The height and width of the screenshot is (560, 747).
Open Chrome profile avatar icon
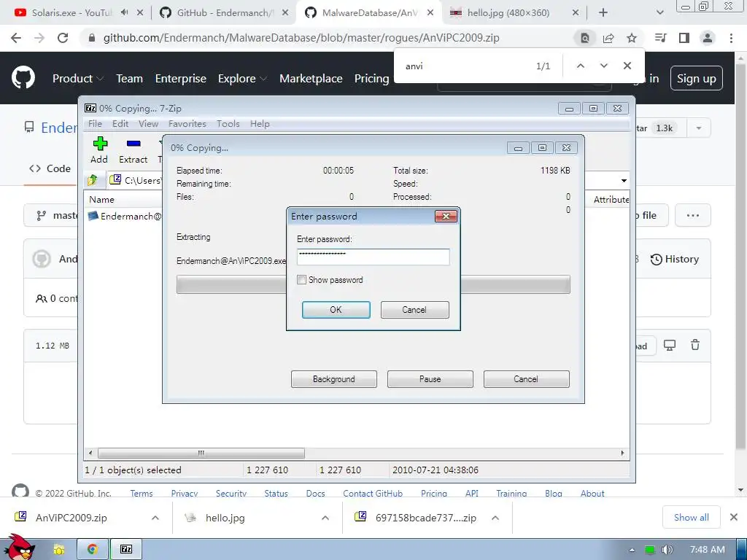click(x=708, y=38)
